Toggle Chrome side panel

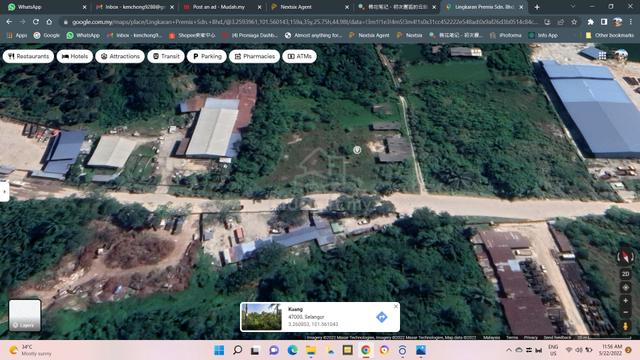point(604,22)
